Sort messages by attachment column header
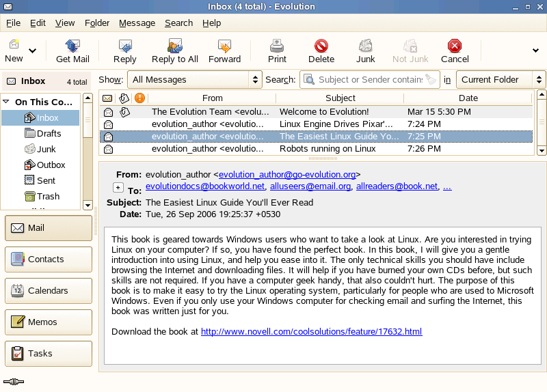This screenshot has width=547, height=392. point(124,98)
